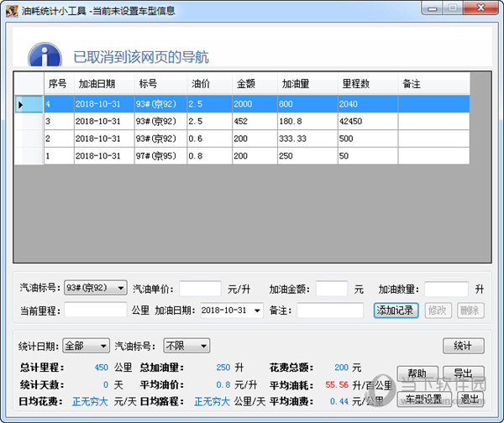Sort by the 序号 column header
The height and width of the screenshot is (423, 504).
[59, 84]
